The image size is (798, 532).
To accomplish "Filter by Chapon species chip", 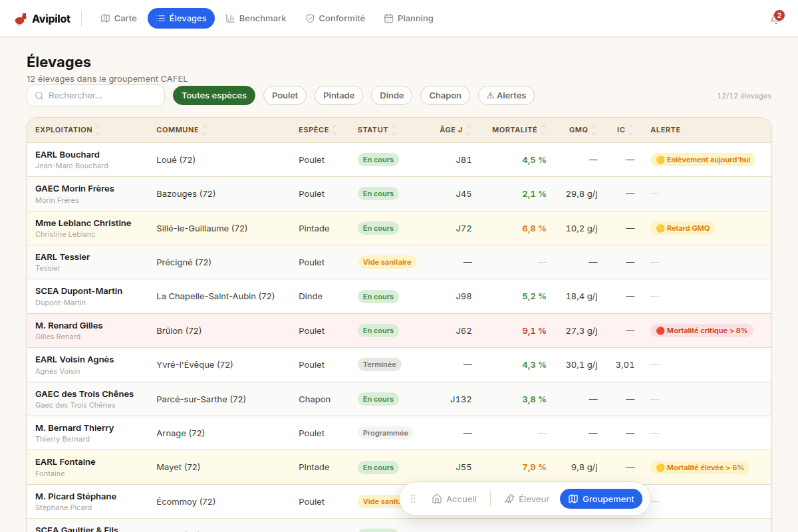I will (446, 96).
